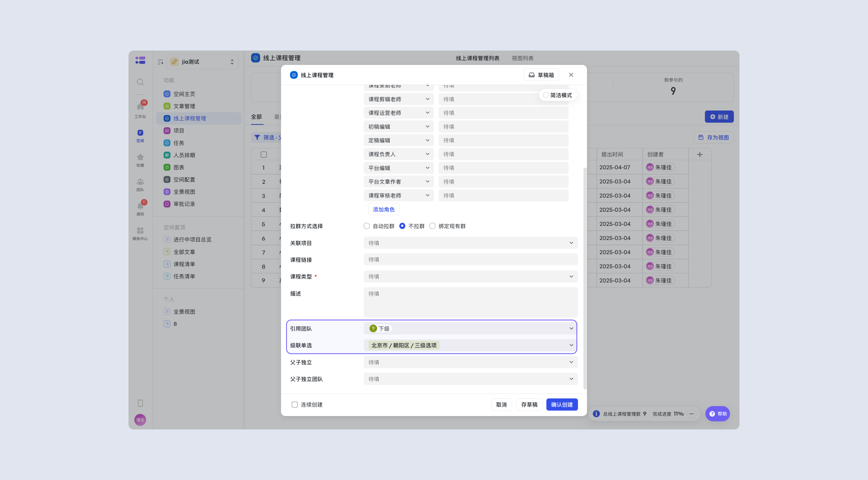This screenshot has height=480, width=868.
Task: Click 取消 to cancel
Action: (501, 404)
